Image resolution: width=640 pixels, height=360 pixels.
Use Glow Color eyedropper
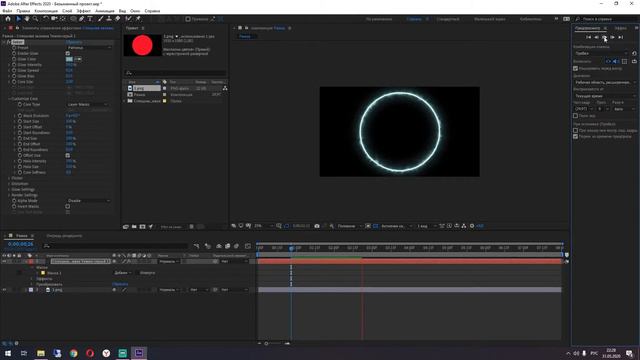[x=78, y=59]
